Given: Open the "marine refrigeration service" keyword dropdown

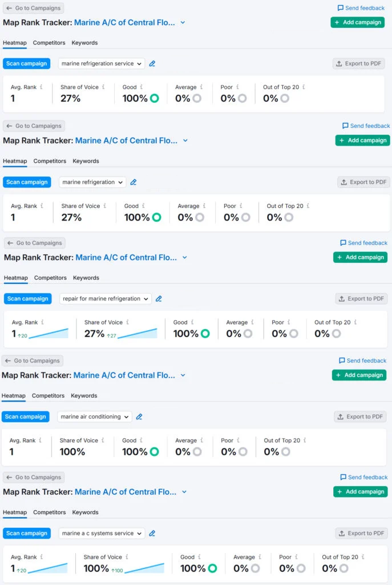Looking at the screenshot, I should pyautogui.click(x=102, y=64).
